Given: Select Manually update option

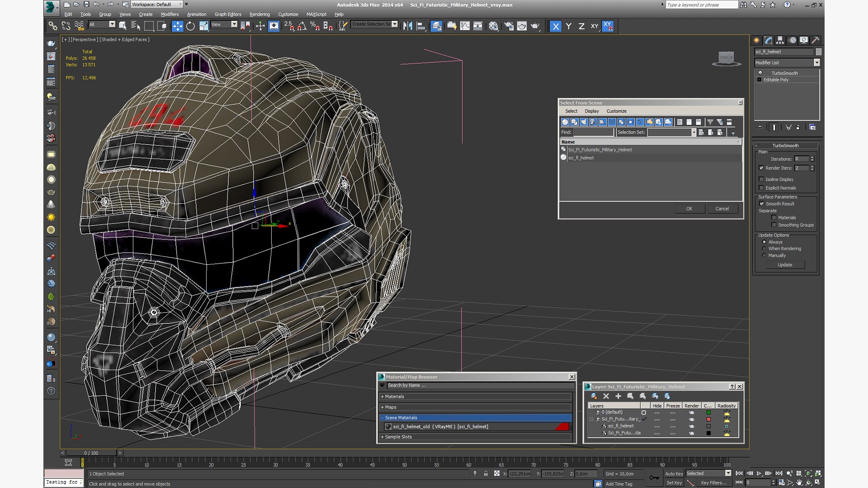Looking at the screenshot, I should (x=764, y=255).
